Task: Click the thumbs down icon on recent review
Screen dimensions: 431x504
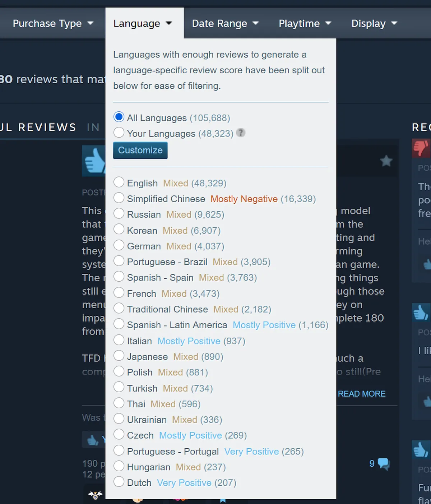Action: tap(421, 148)
